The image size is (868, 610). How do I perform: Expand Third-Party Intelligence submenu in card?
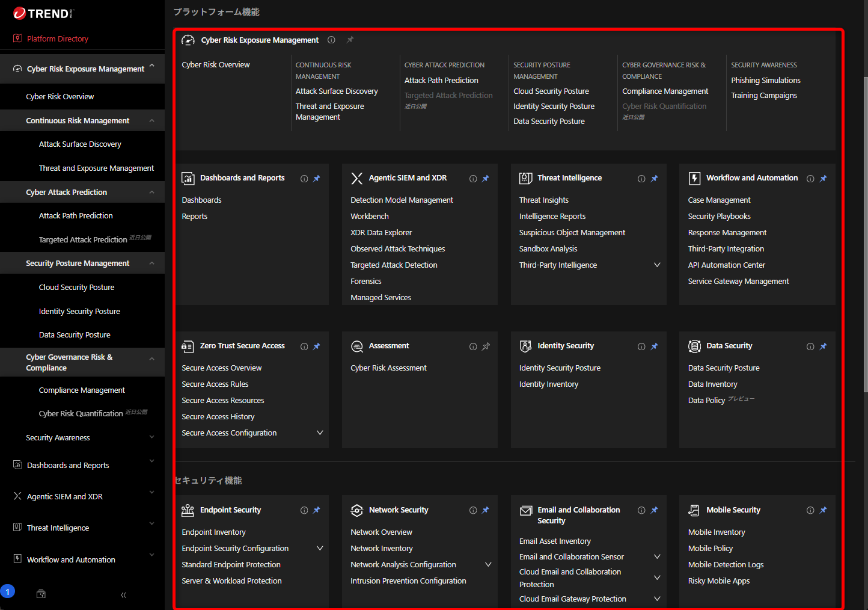tap(657, 265)
